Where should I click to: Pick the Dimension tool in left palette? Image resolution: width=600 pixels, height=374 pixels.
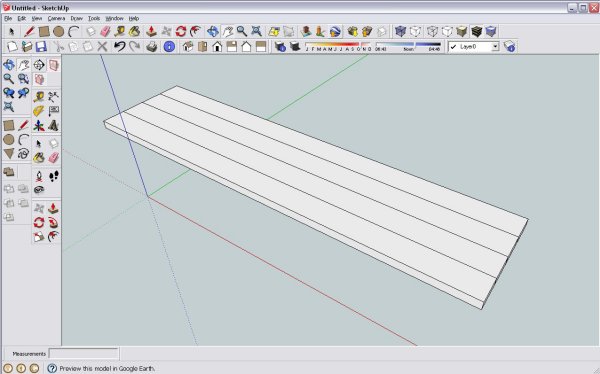point(53,97)
